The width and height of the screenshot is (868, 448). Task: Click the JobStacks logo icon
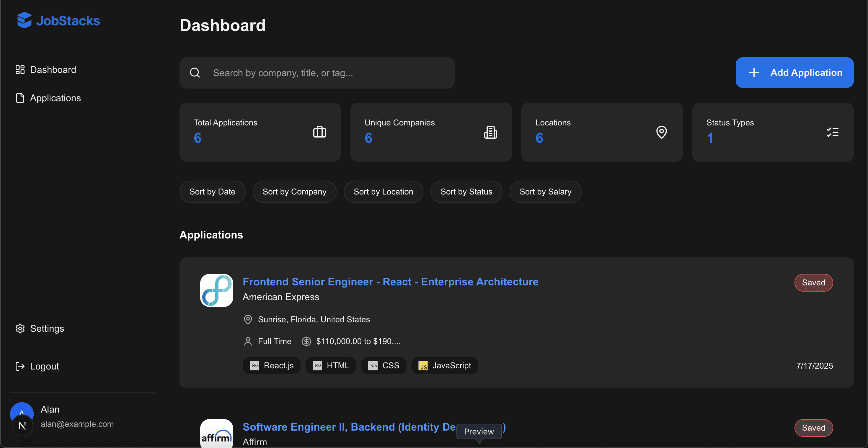click(24, 20)
